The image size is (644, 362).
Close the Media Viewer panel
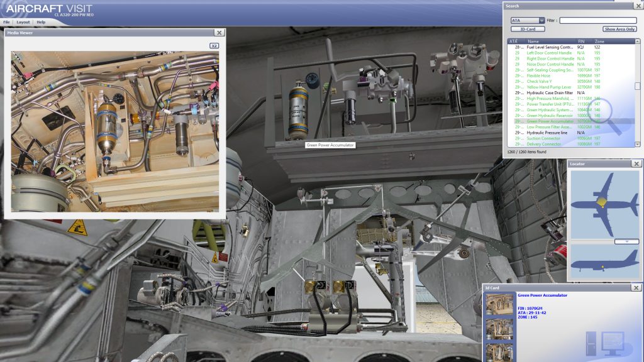219,33
